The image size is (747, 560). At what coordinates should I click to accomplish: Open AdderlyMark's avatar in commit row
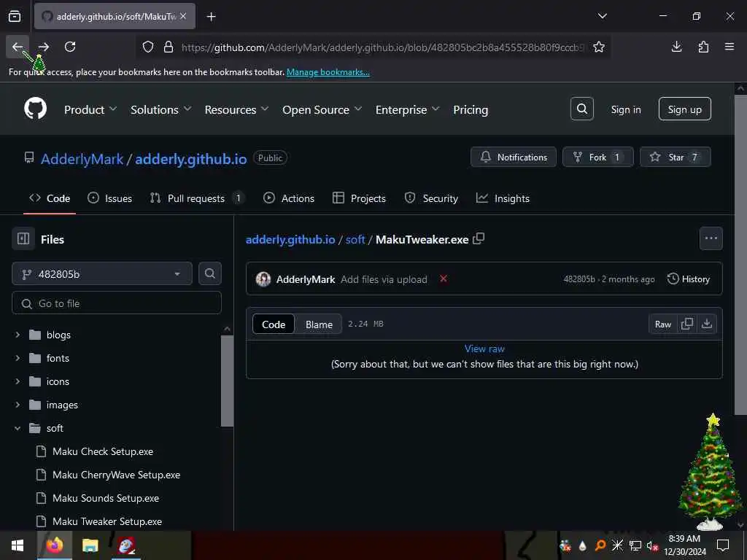(263, 279)
